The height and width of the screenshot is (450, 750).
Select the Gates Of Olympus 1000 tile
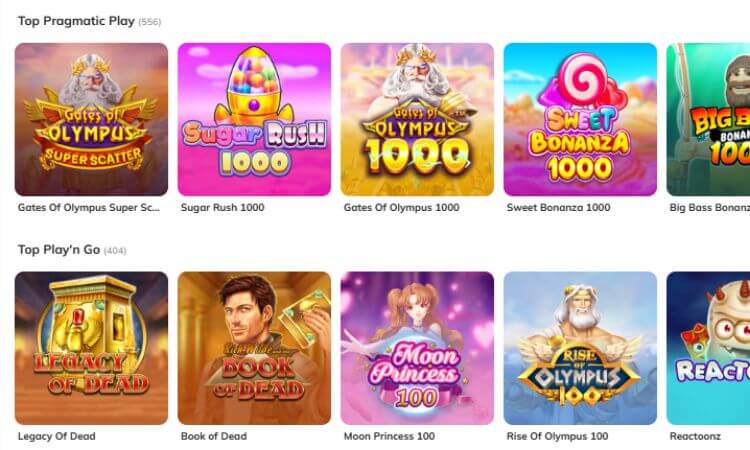click(417, 119)
